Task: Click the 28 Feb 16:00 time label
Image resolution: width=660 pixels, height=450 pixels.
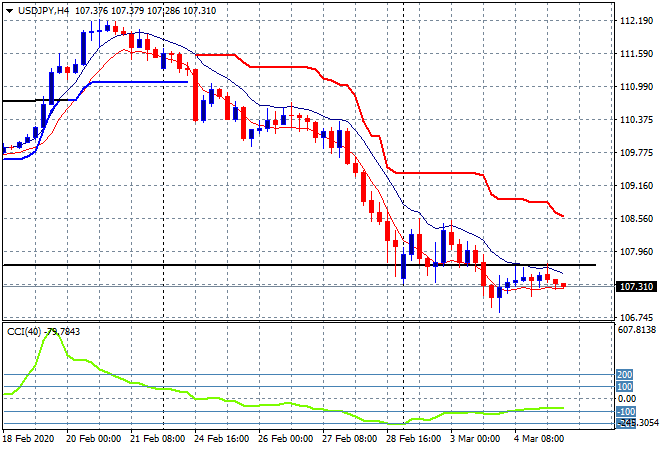Action: (x=413, y=439)
